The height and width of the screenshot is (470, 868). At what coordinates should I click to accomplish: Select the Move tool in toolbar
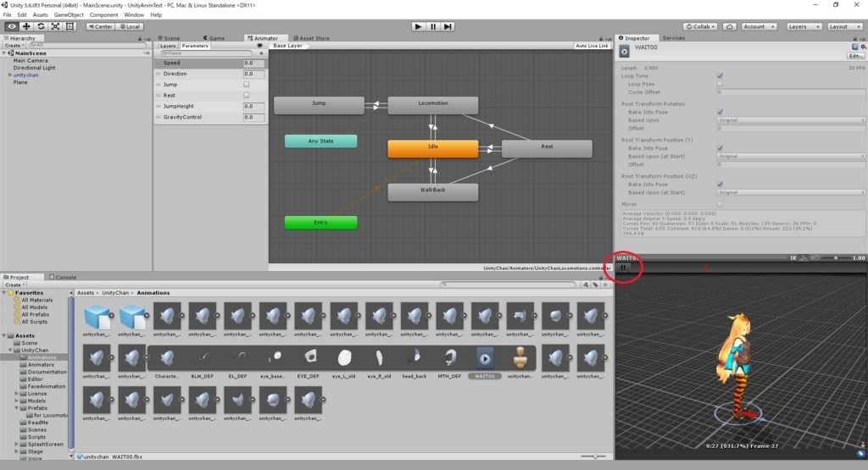(x=26, y=26)
